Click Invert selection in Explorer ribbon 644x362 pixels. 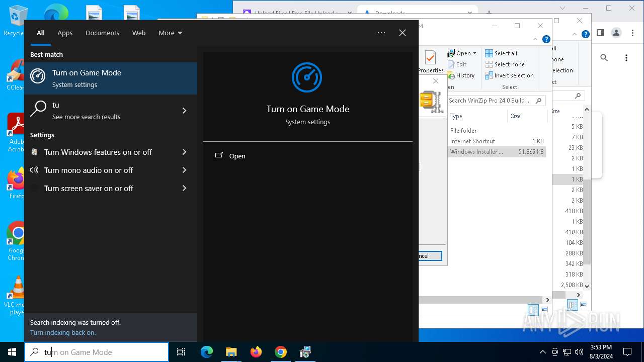click(x=509, y=75)
